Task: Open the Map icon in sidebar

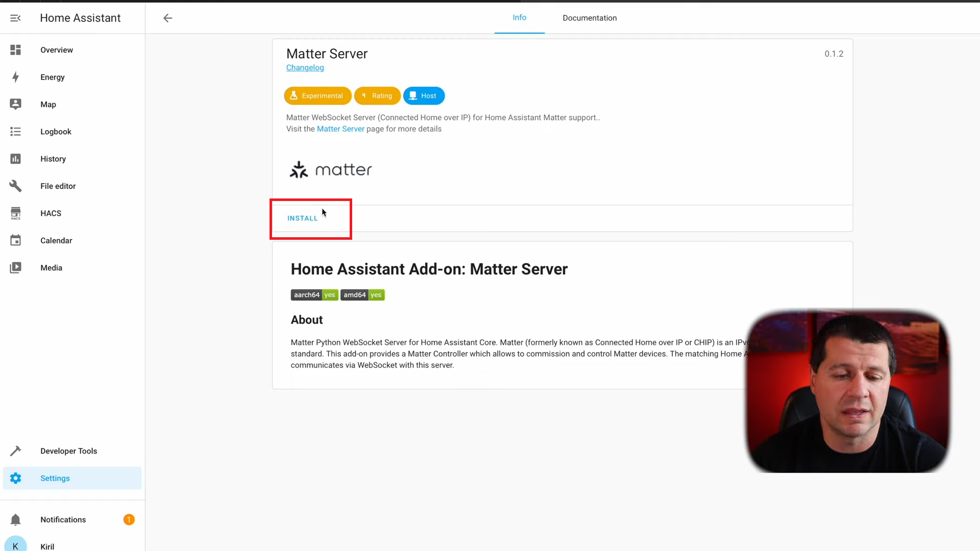Action: [16, 104]
